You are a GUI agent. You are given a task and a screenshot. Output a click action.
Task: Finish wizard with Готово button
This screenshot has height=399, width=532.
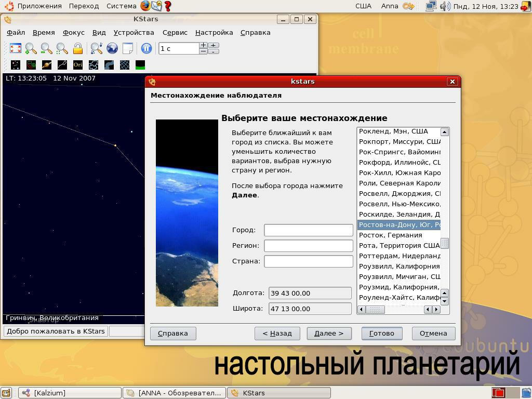[382, 334]
